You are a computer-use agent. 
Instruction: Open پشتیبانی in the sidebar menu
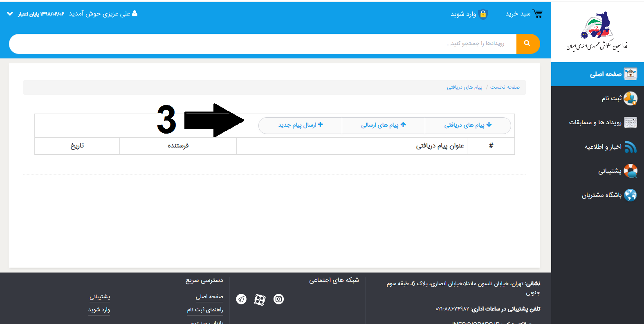(x=609, y=171)
